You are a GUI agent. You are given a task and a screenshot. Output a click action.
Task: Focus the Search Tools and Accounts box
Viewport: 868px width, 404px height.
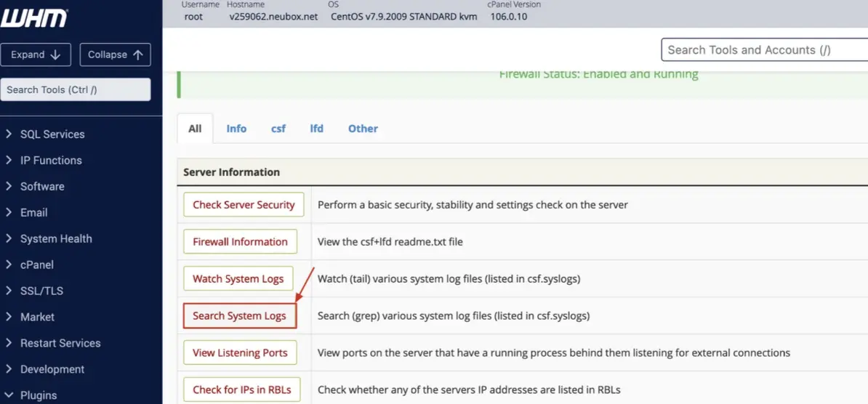pos(765,50)
